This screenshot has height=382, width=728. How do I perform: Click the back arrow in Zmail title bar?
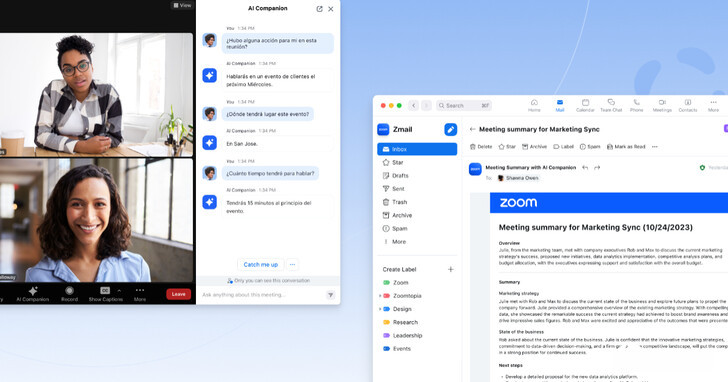point(414,105)
